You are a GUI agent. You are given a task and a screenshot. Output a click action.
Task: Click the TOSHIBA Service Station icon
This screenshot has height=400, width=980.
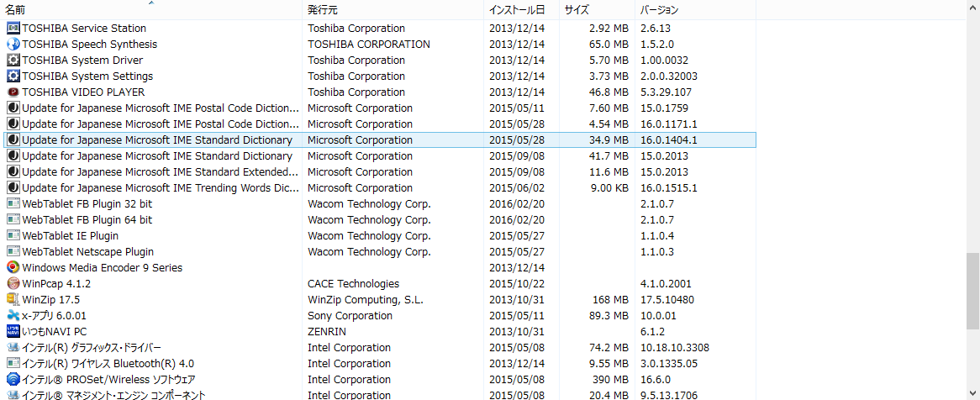pyautogui.click(x=13, y=28)
